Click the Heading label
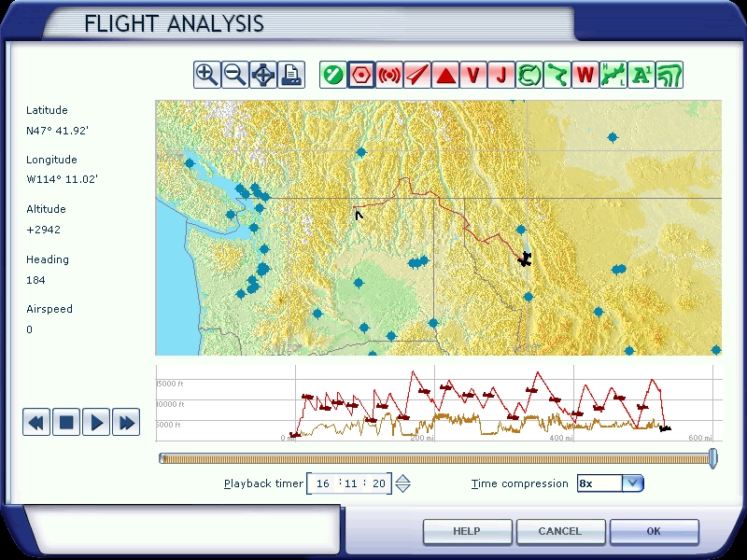Image resolution: width=747 pixels, height=560 pixels. (48, 259)
